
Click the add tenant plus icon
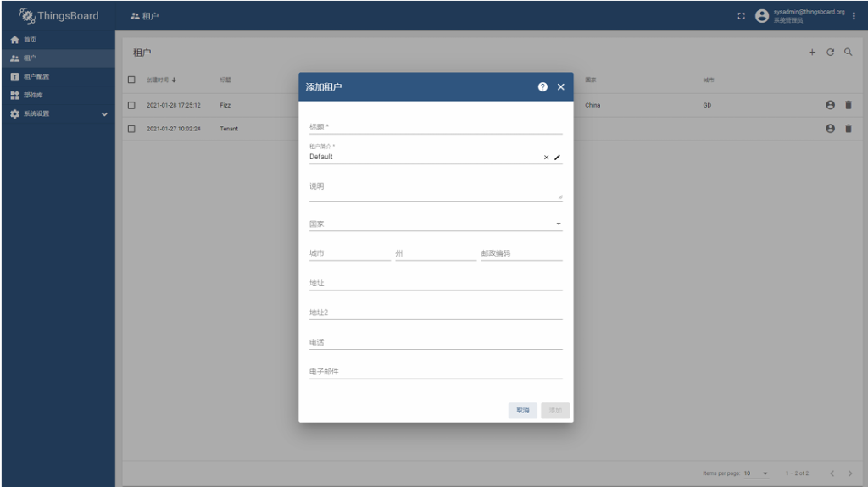coord(812,52)
